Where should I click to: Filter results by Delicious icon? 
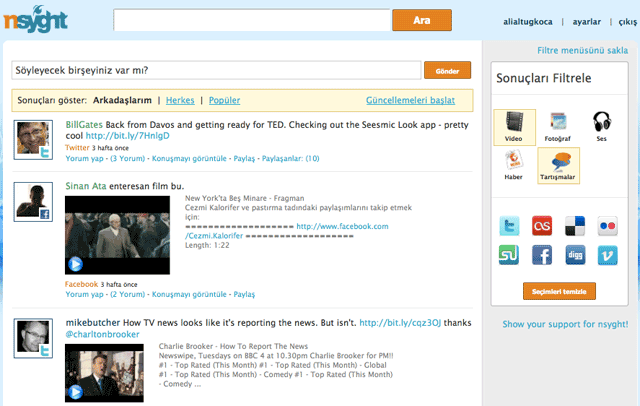(575, 226)
